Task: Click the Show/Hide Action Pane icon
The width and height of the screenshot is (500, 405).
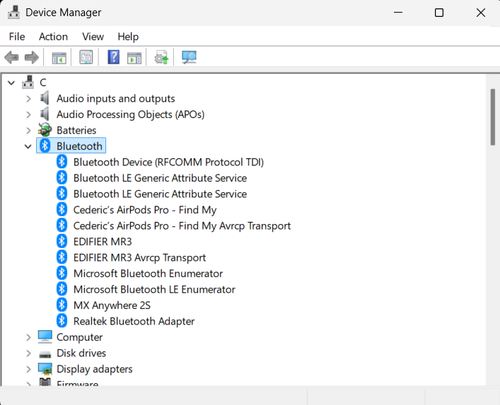Action: pyautogui.click(x=134, y=57)
